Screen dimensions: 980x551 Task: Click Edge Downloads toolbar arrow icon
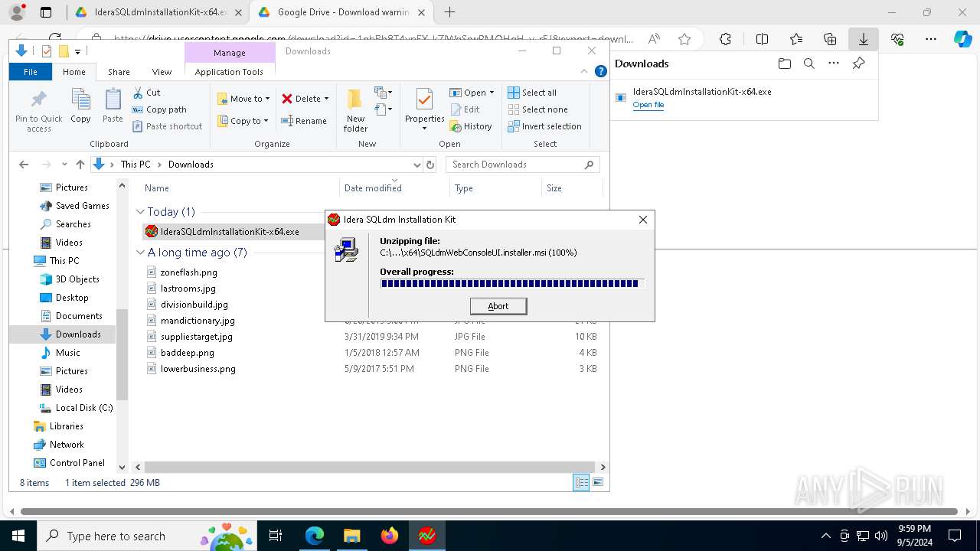coord(863,39)
